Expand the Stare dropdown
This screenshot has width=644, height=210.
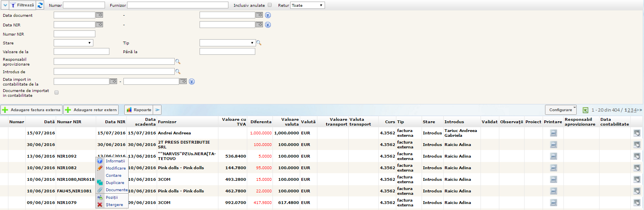pos(73,43)
